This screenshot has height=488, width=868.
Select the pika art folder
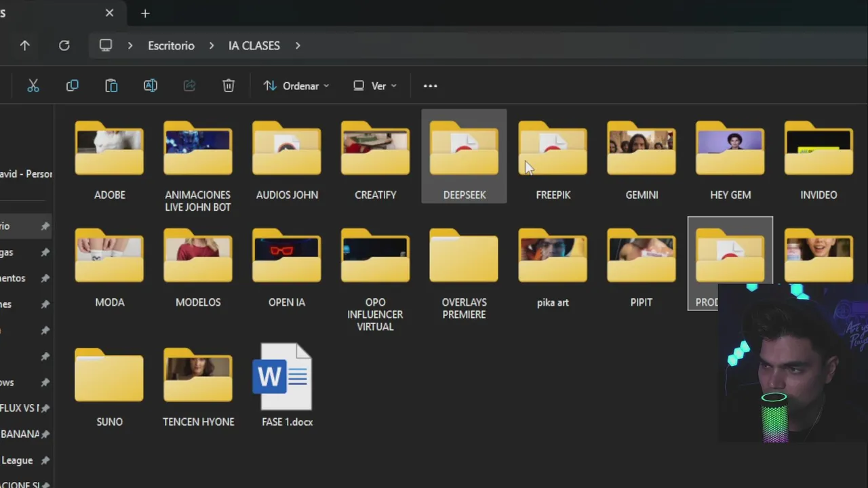pyautogui.click(x=553, y=268)
